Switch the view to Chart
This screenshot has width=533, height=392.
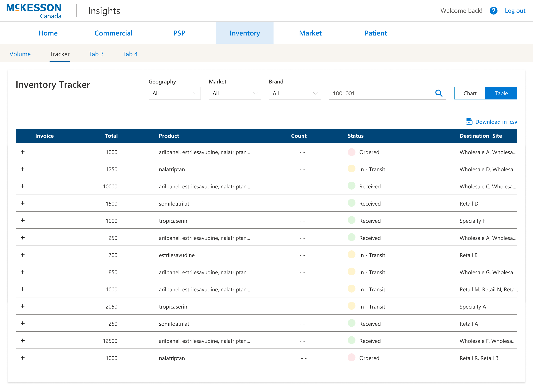pos(469,93)
